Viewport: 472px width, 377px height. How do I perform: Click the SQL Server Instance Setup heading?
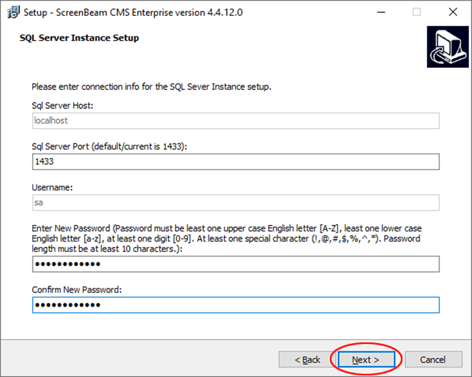79,38
